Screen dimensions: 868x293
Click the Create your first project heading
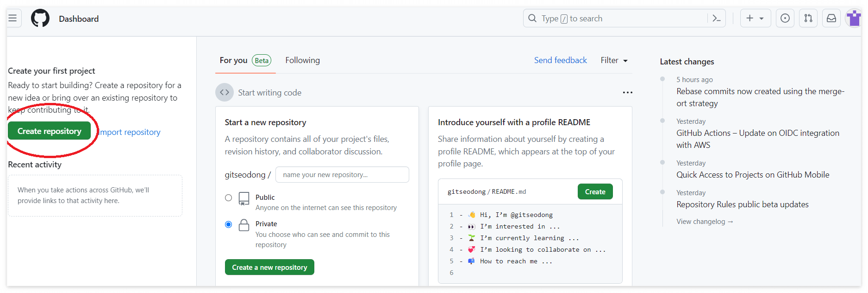pos(51,71)
